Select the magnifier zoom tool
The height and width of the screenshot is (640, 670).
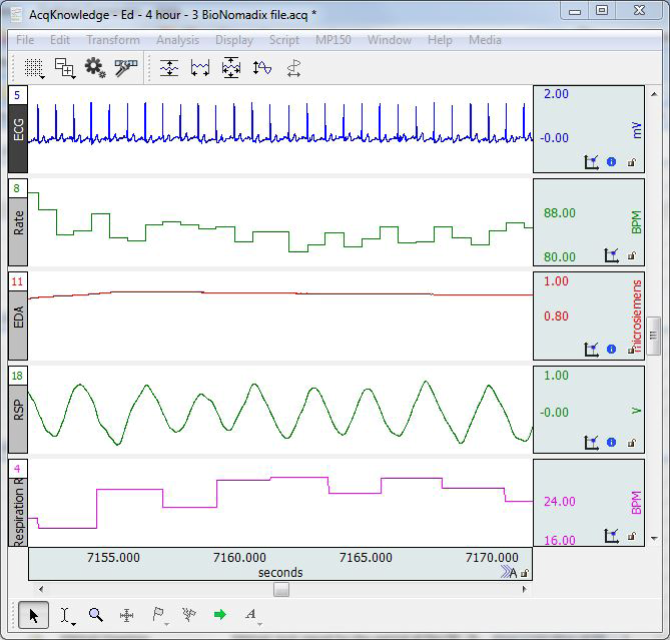coord(96,615)
